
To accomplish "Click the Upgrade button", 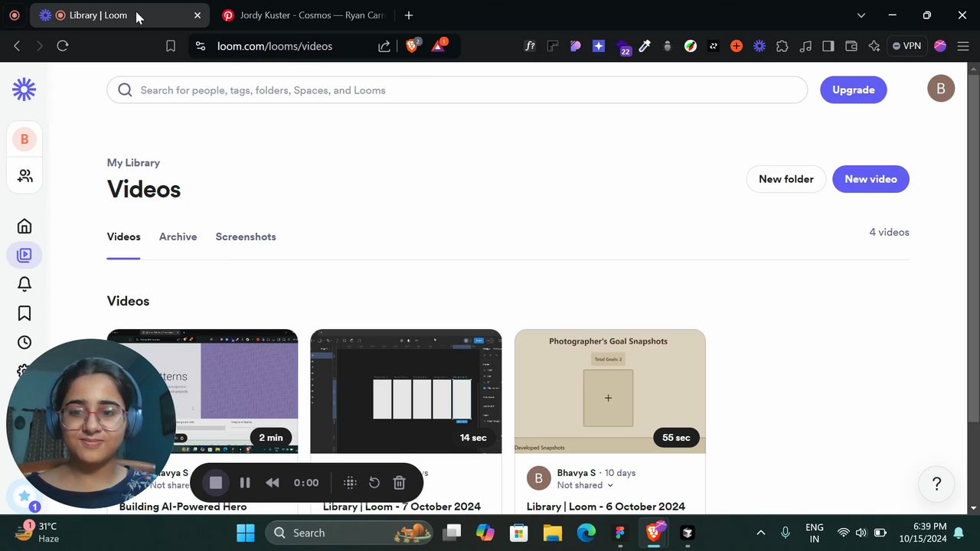I will 854,90.
